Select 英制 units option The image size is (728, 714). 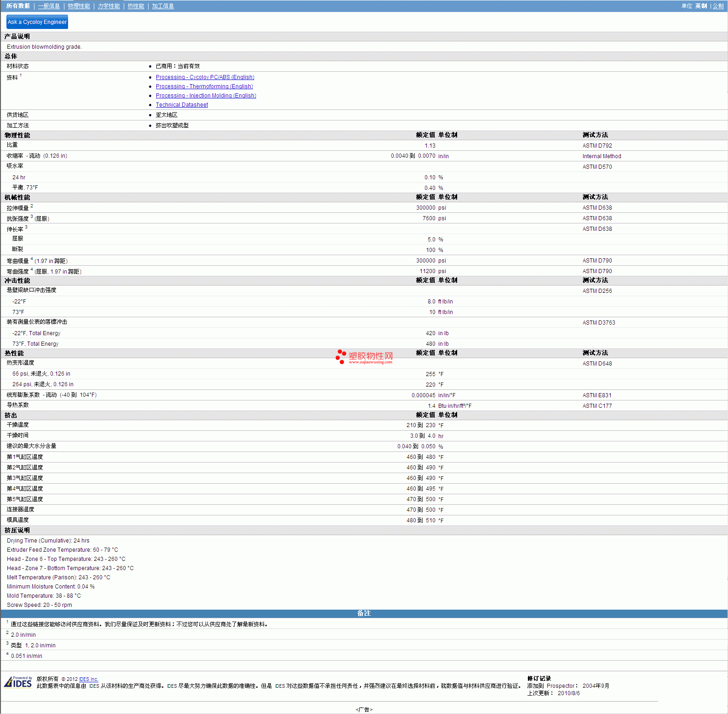701,6
